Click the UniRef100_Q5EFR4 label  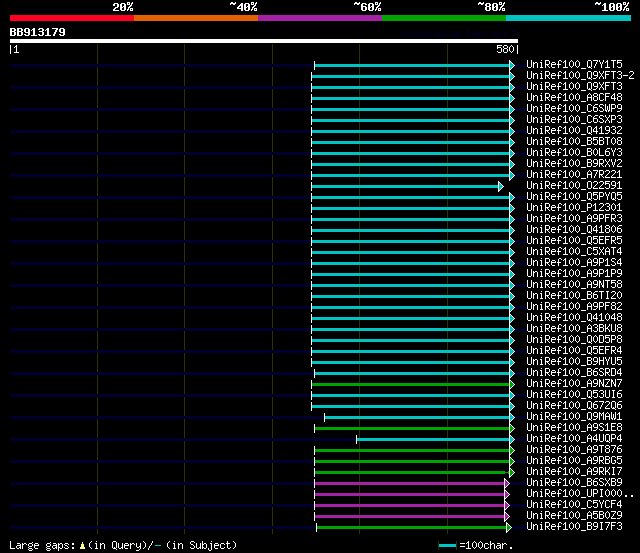point(574,351)
